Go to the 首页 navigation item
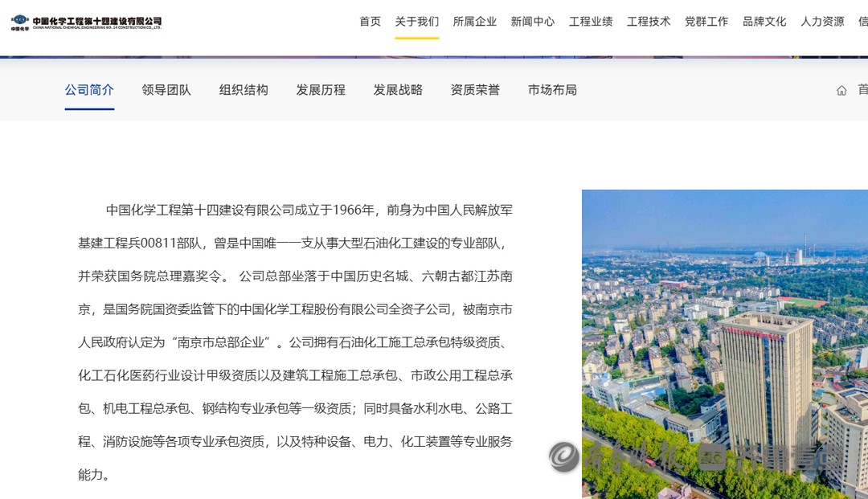 pos(370,22)
